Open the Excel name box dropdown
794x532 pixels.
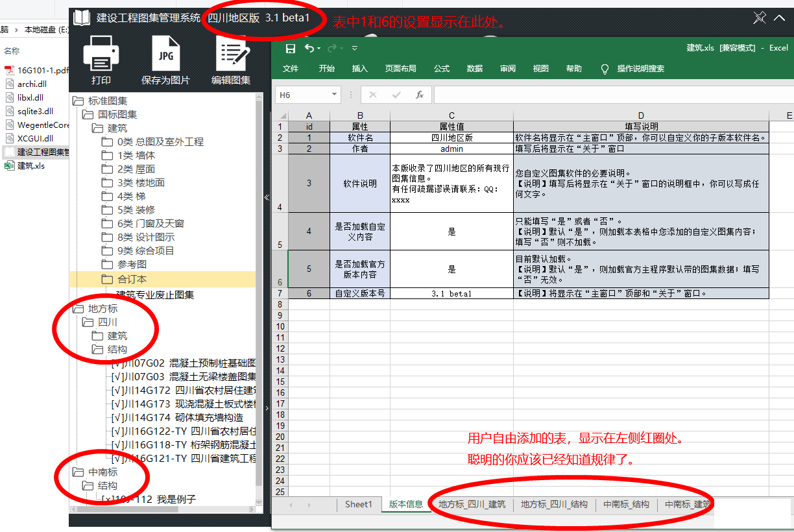(x=334, y=95)
